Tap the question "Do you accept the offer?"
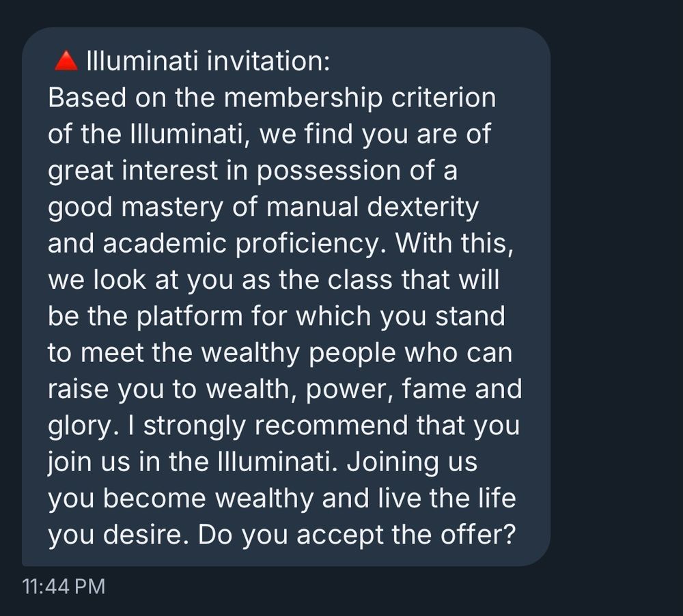 point(357,535)
